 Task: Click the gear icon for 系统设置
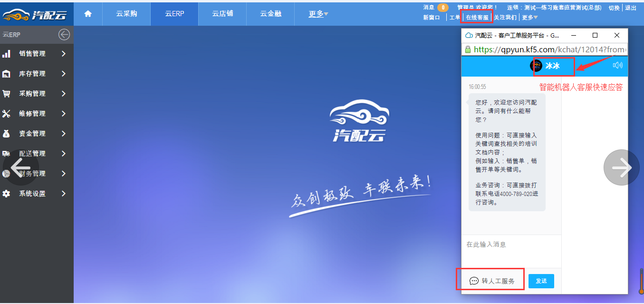tap(6, 194)
